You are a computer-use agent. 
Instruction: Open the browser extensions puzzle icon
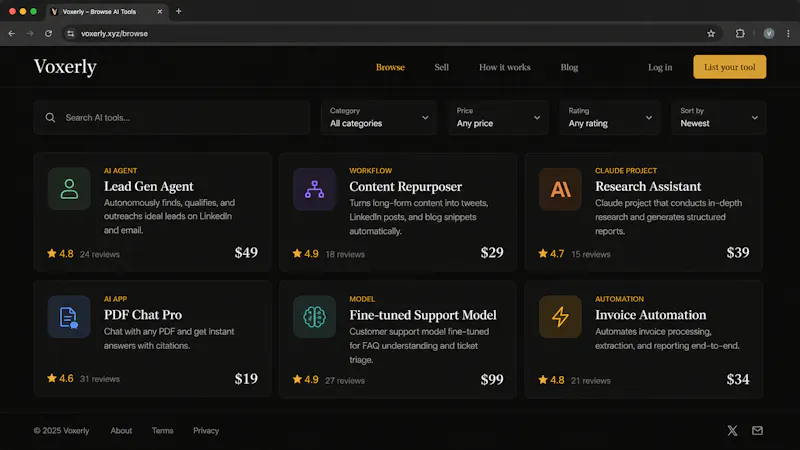coord(740,34)
